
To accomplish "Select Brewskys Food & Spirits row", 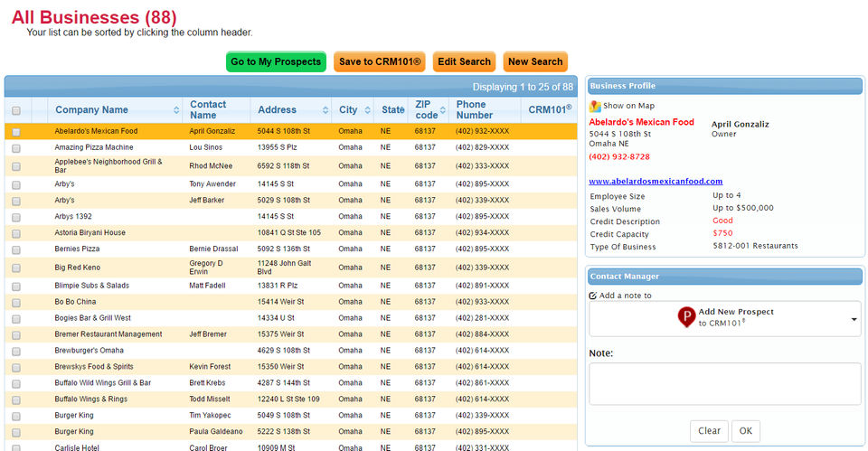I will [290, 366].
